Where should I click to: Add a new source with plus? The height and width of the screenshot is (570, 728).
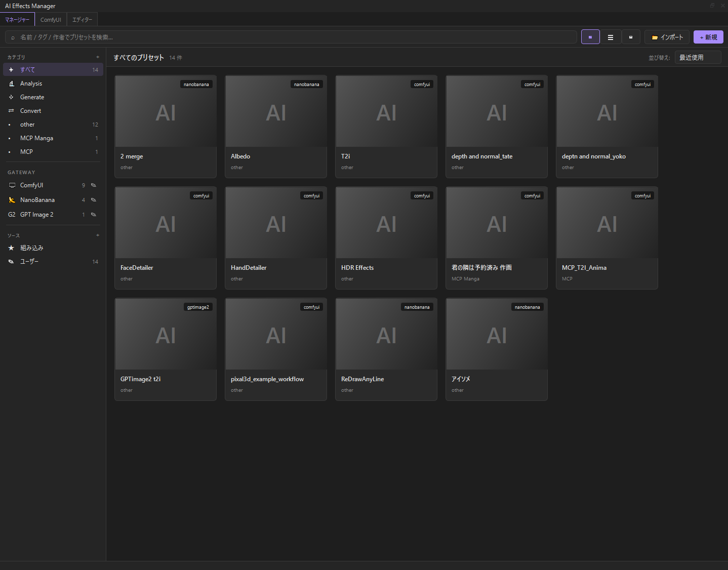coord(98,235)
